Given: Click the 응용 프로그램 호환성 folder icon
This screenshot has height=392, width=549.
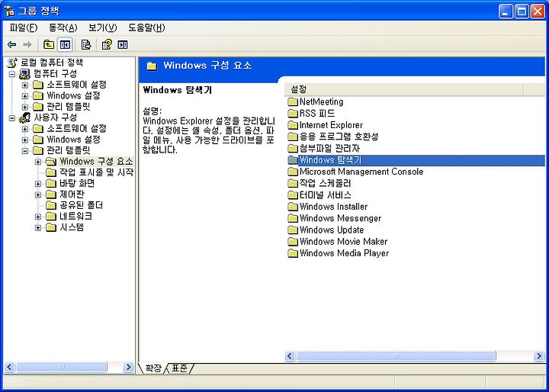Looking at the screenshot, I should (x=293, y=137).
